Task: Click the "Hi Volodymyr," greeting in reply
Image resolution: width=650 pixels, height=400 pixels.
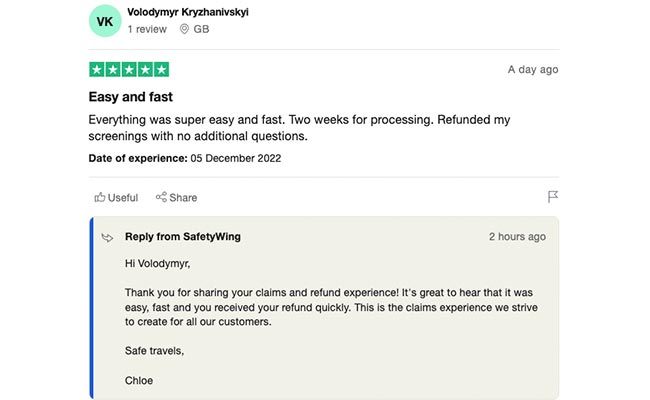Action: pos(157,264)
